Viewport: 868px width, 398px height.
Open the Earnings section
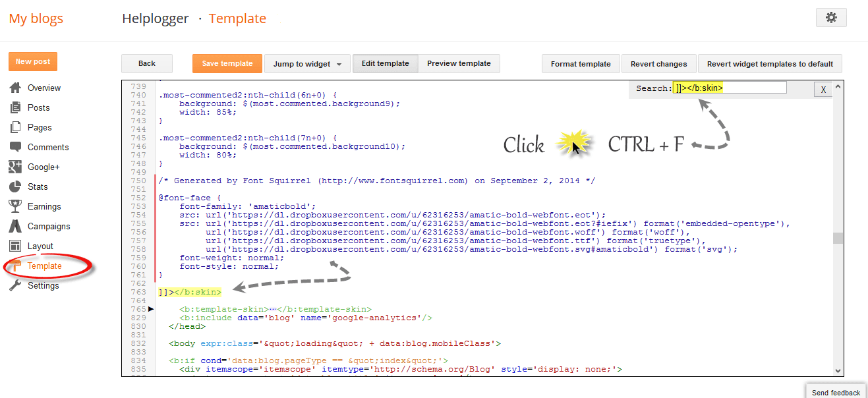coord(44,206)
